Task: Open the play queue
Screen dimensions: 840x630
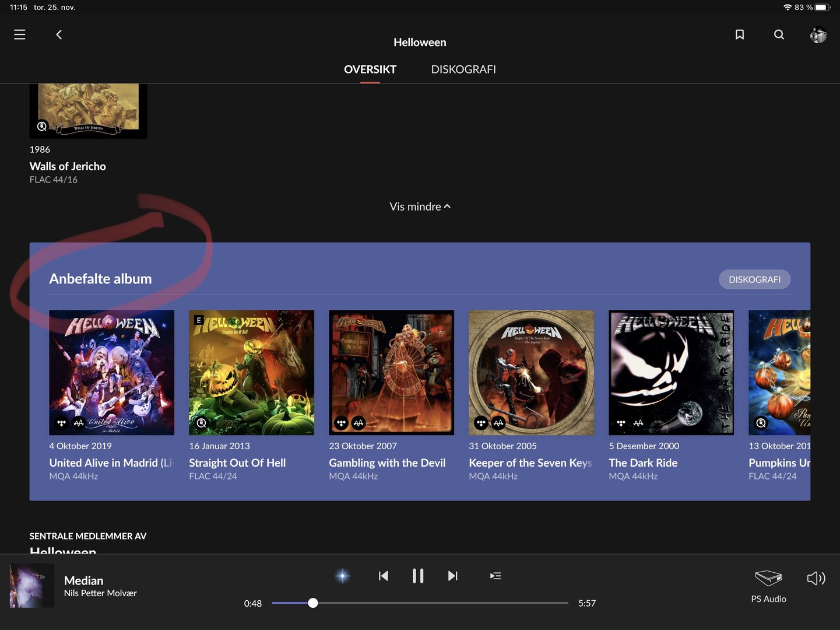Action: pos(495,576)
